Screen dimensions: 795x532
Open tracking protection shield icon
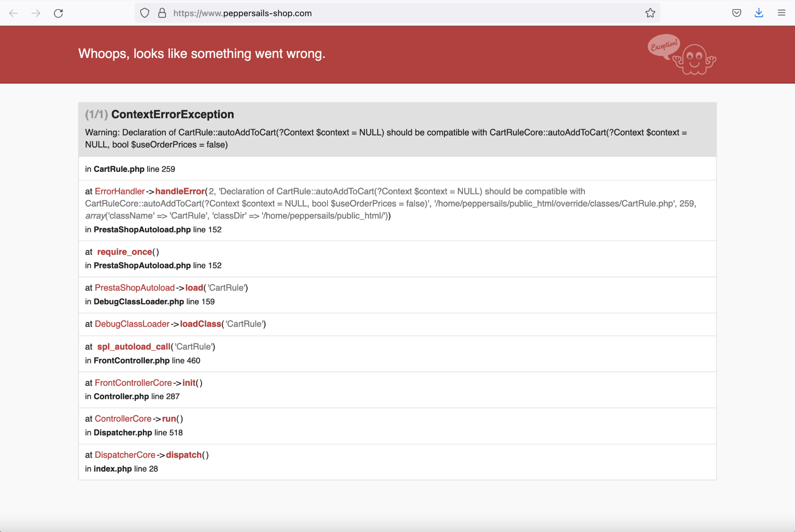pos(145,13)
